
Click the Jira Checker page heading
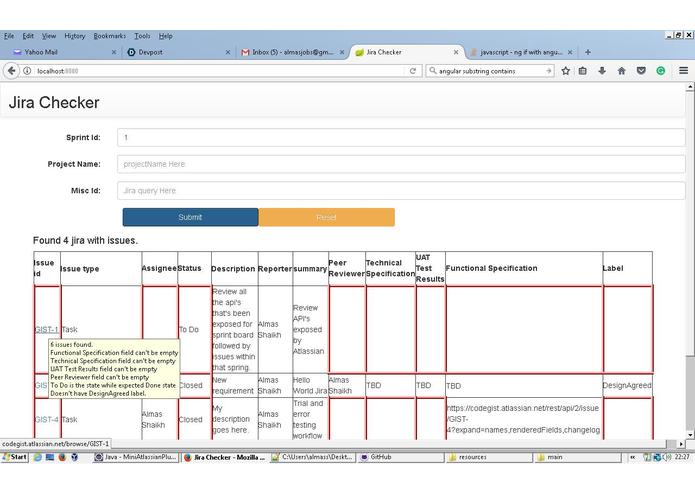pos(54,102)
